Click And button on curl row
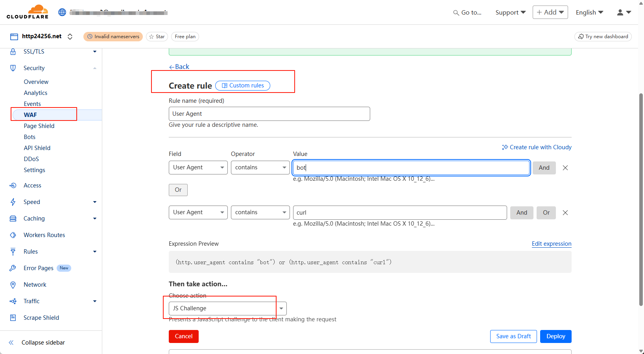 522,213
